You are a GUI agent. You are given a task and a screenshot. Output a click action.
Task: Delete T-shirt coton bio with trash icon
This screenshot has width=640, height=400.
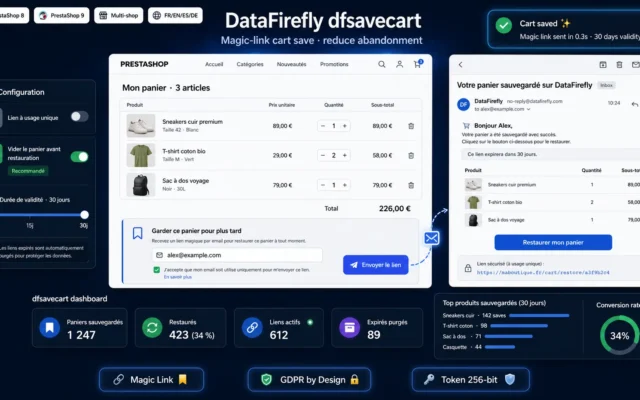[411, 156]
